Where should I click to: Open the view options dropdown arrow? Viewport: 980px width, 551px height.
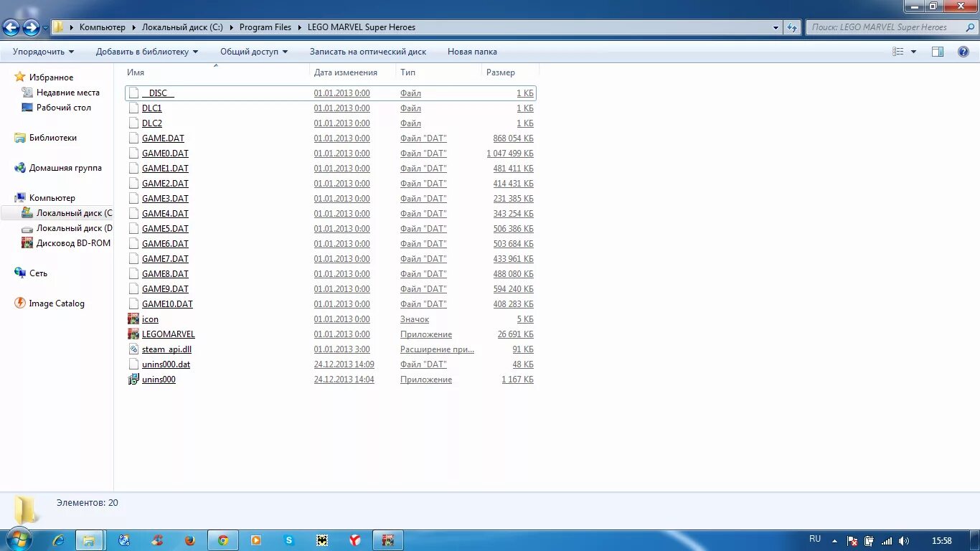click(x=913, y=52)
